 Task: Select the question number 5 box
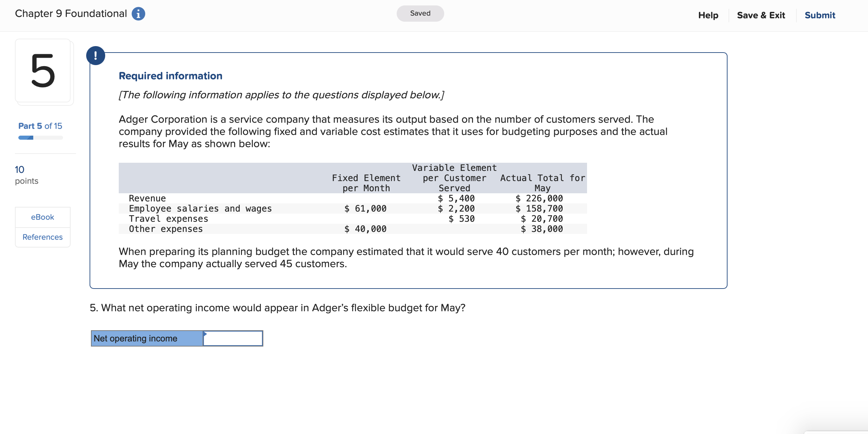tap(43, 71)
